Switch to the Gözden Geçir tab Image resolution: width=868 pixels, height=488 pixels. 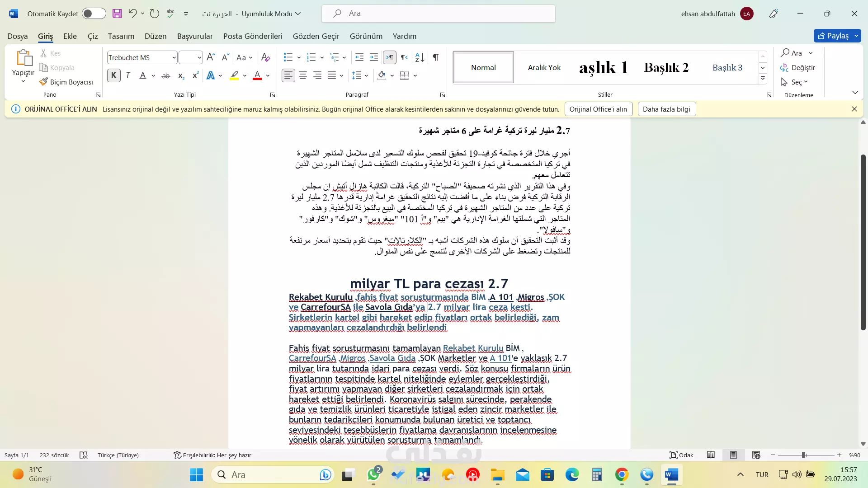coord(316,36)
